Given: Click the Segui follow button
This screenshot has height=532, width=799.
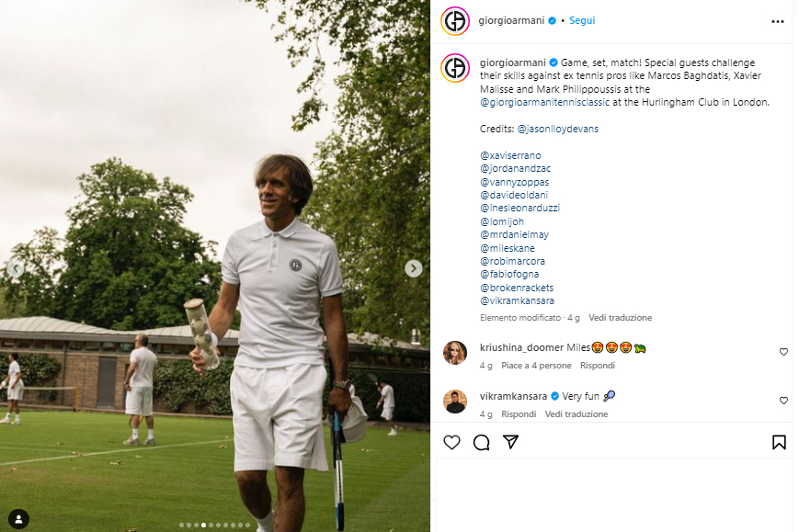Looking at the screenshot, I should (x=582, y=20).
